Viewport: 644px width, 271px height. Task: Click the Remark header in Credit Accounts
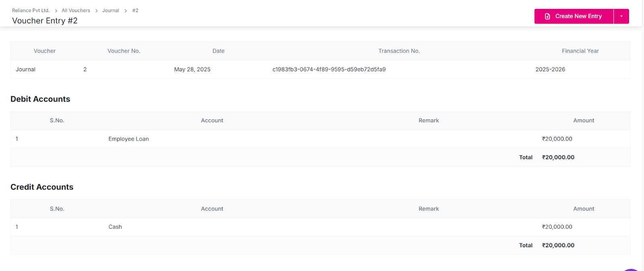point(429,209)
